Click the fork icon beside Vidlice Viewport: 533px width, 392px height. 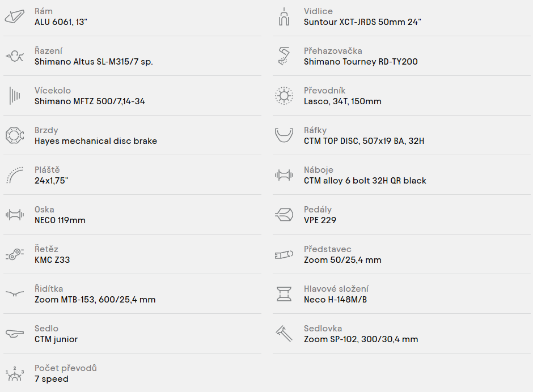(x=284, y=16)
